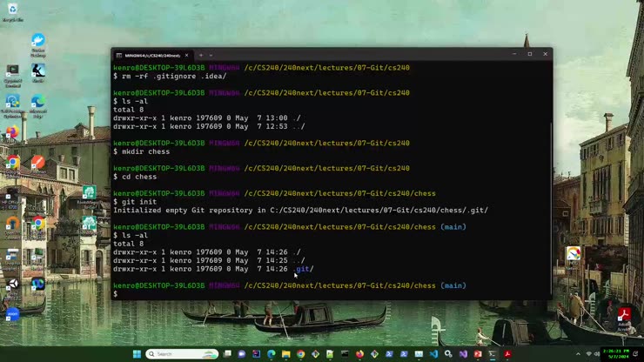Open the Microsoft Edge desktop shortcut

tap(38, 105)
